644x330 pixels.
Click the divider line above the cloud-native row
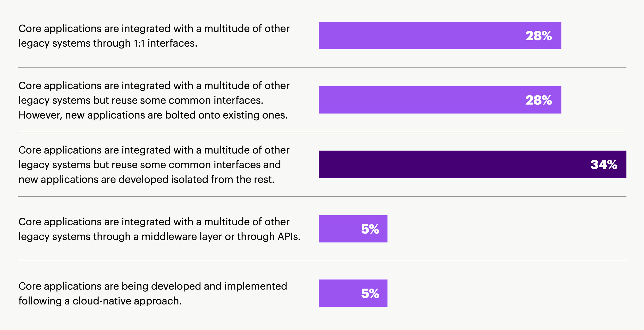pyautogui.click(x=322, y=261)
